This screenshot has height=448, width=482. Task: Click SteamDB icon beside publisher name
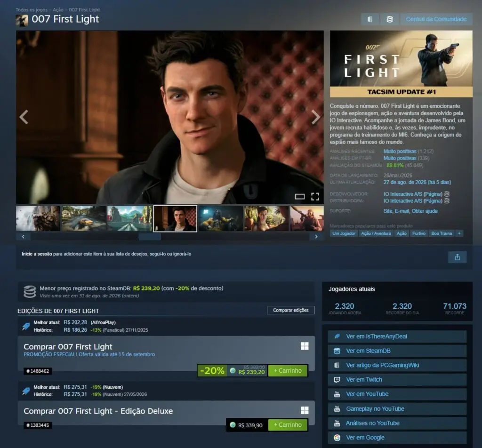tap(447, 200)
